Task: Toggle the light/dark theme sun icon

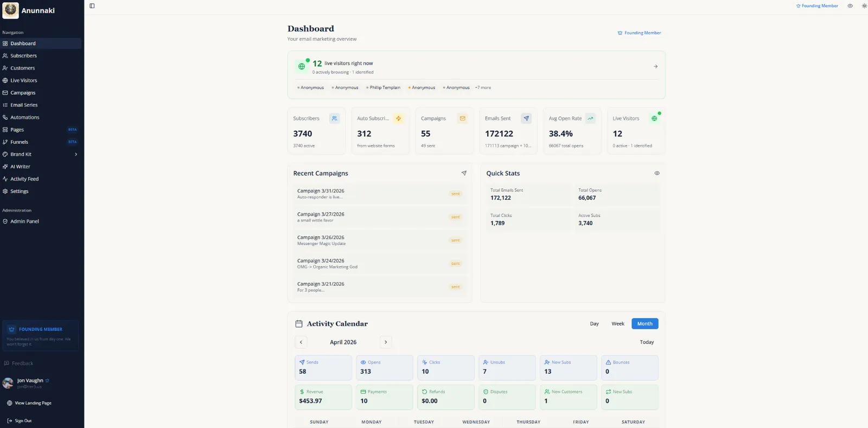Action: 864,6
